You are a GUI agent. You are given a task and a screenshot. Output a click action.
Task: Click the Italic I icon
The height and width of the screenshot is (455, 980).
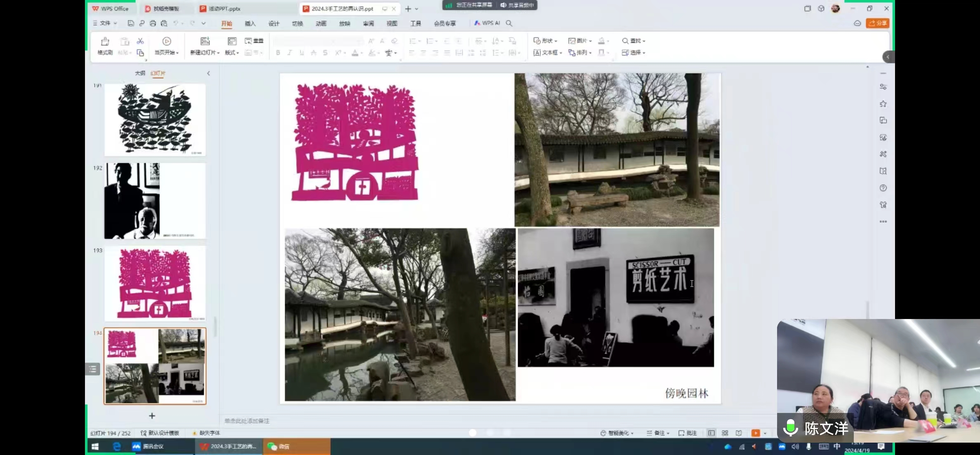[290, 53]
